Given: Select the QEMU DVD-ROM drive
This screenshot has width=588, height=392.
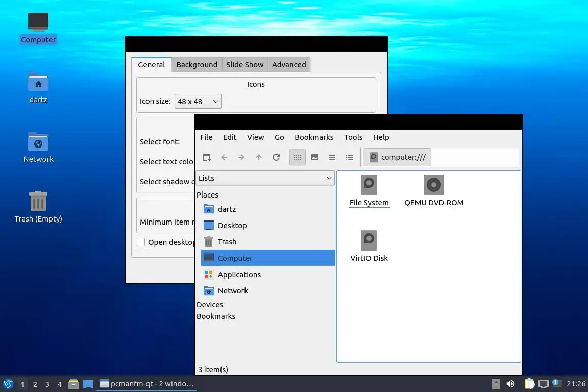Looking at the screenshot, I should pyautogui.click(x=434, y=190).
